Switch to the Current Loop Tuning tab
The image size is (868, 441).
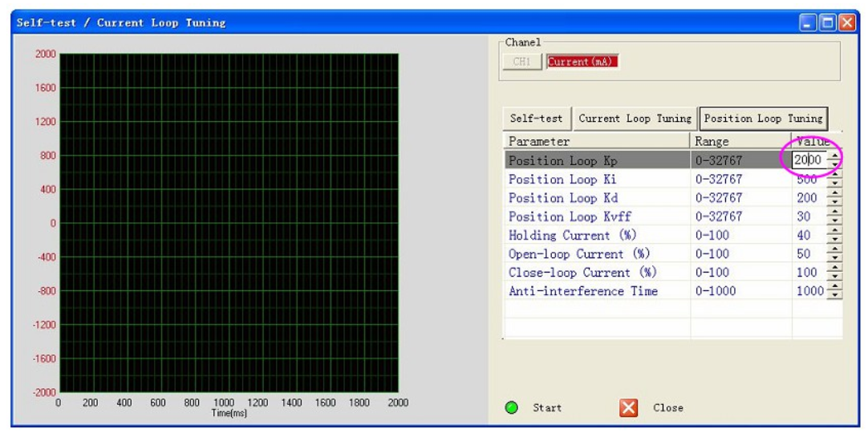(635, 119)
